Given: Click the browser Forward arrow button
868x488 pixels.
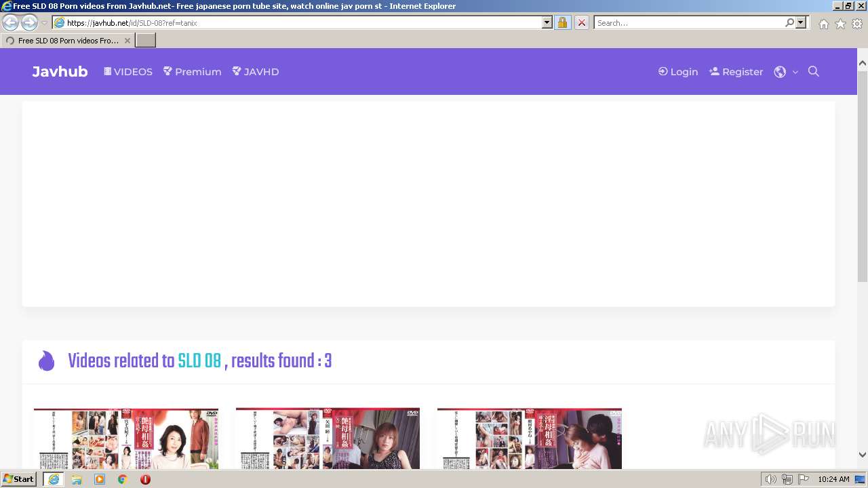Looking at the screenshot, I should tap(29, 22).
